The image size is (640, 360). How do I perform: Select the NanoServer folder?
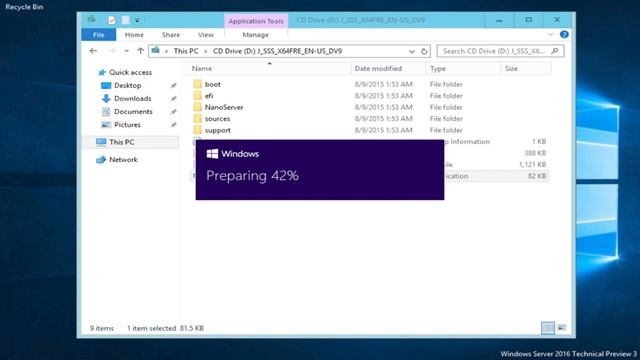tap(224, 107)
